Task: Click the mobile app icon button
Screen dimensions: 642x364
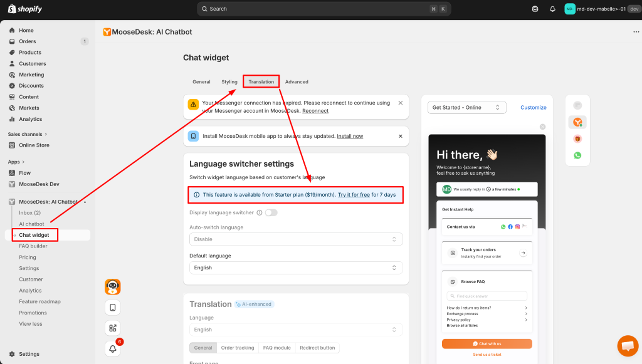Action: point(113,308)
